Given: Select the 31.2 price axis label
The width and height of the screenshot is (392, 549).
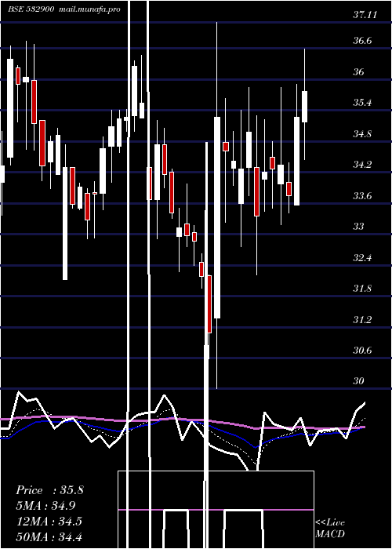Looking at the screenshot, I should [x=362, y=319].
